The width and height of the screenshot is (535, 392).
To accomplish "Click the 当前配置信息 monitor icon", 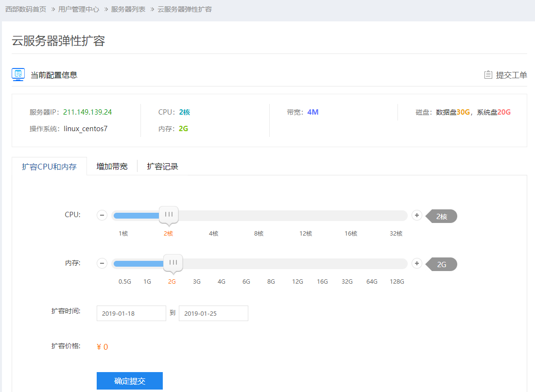I will (18, 74).
